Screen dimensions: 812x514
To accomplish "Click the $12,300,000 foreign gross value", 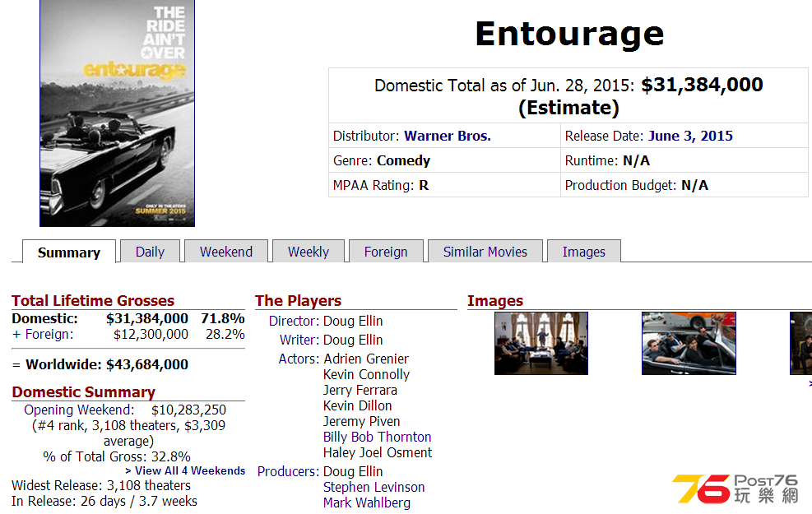I will (151, 335).
